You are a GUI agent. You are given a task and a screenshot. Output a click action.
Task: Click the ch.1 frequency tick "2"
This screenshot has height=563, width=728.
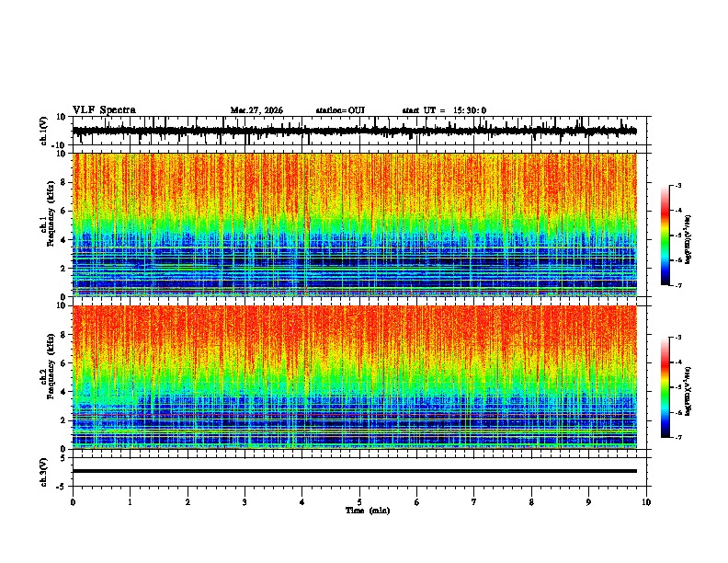(x=63, y=268)
